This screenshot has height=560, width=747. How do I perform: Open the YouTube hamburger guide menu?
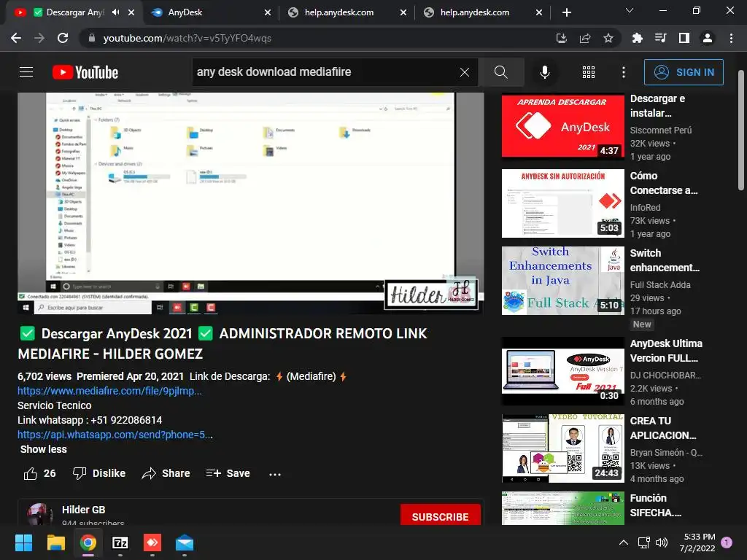point(26,72)
